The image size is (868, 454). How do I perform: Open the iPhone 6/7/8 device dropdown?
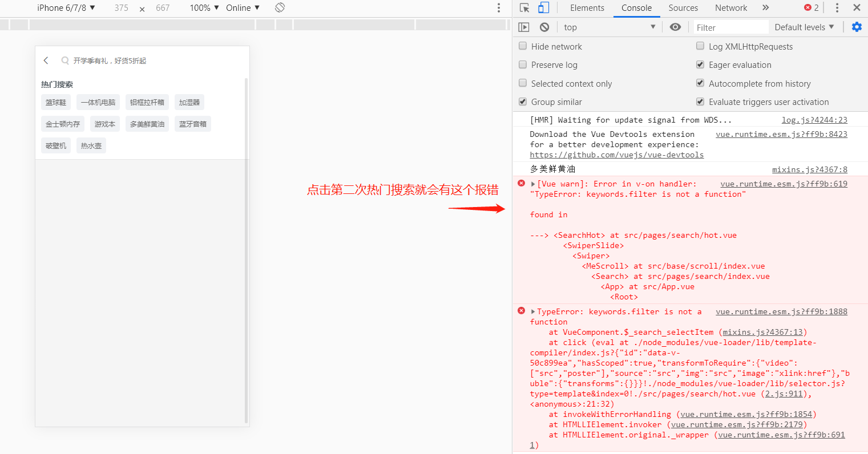66,7
